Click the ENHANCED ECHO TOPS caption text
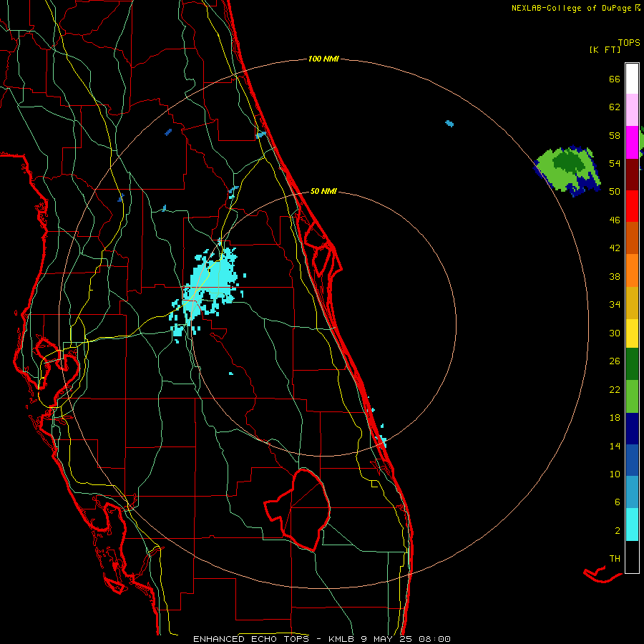Viewport: 644px width, 644px height. pyautogui.click(x=251, y=639)
